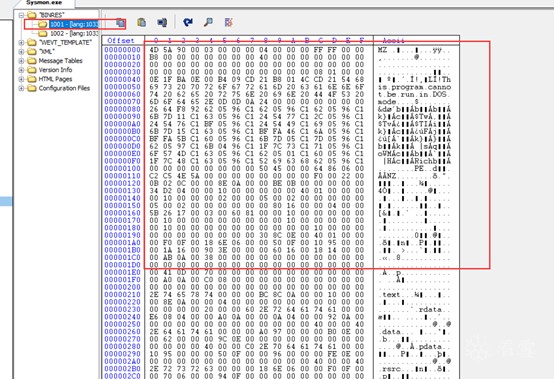Select the Message Tables folder
The height and width of the screenshot is (379, 554).
[60, 61]
